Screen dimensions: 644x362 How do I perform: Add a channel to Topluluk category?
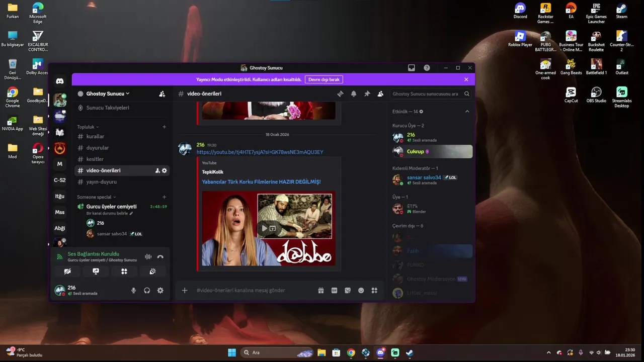point(164,127)
